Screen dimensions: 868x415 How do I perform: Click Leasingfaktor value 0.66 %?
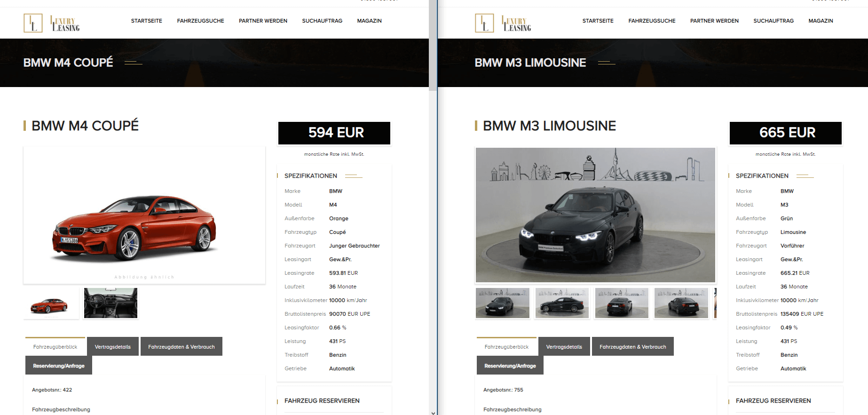(338, 327)
